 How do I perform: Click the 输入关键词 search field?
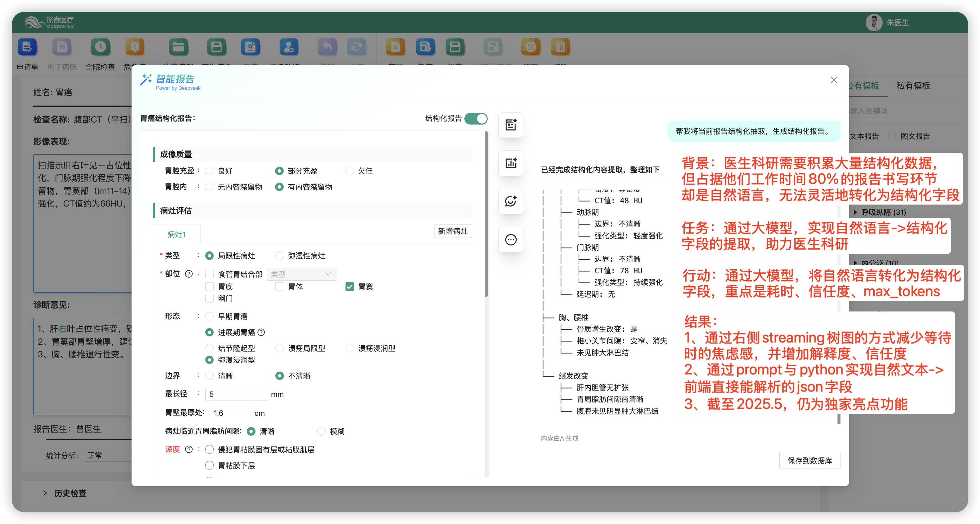click(x=904, y=111)
